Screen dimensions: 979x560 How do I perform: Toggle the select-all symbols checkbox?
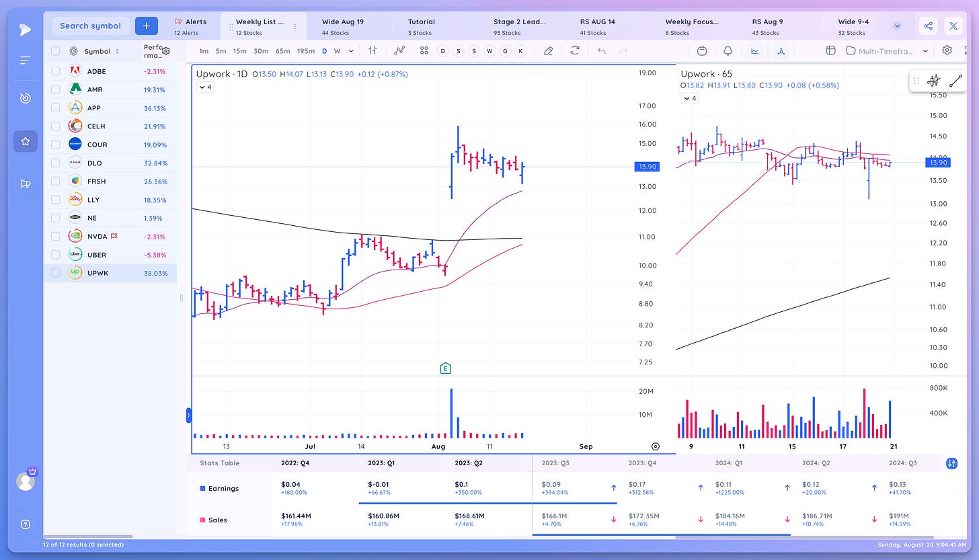pyautogui.click(x=55, y=51)
